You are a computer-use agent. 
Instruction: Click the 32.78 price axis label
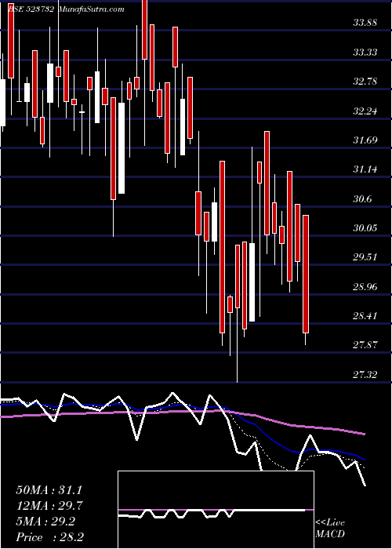[x=365, y=82]
